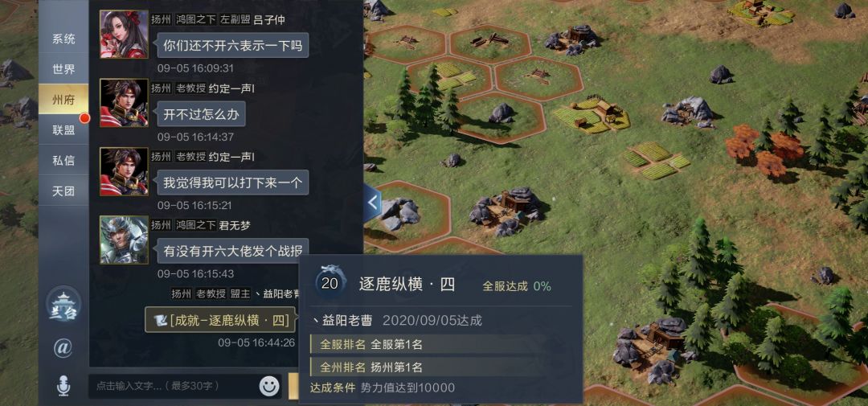This screenshot has width=868, height=406.
Task: Select the 州府 chat tab
Action: (63, 100)
